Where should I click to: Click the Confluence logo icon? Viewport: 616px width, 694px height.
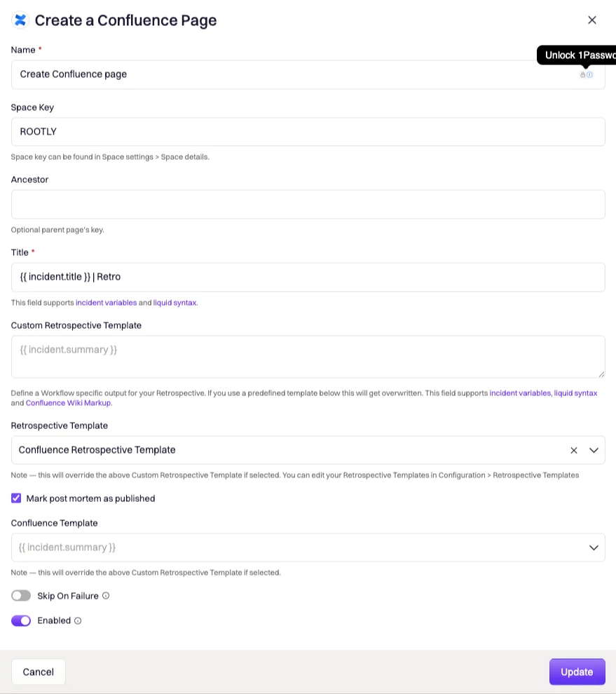pyautogui.click(x=20, y=20)
